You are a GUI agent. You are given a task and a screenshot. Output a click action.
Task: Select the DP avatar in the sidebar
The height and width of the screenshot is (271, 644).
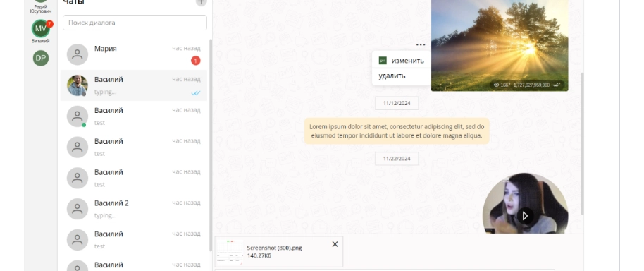click(41, 58)
